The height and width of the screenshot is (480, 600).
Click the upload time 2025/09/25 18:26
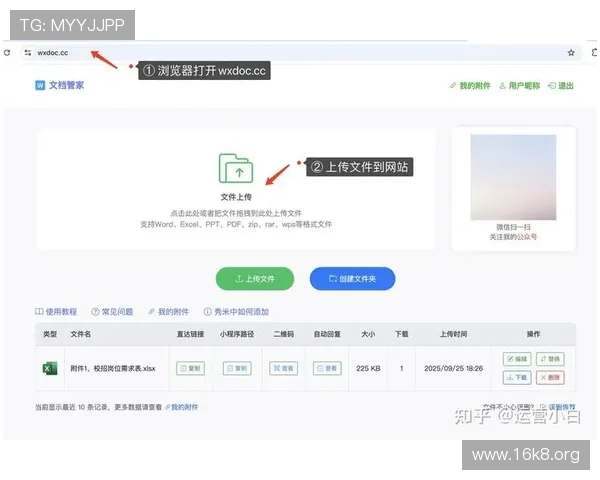(453, 368)
